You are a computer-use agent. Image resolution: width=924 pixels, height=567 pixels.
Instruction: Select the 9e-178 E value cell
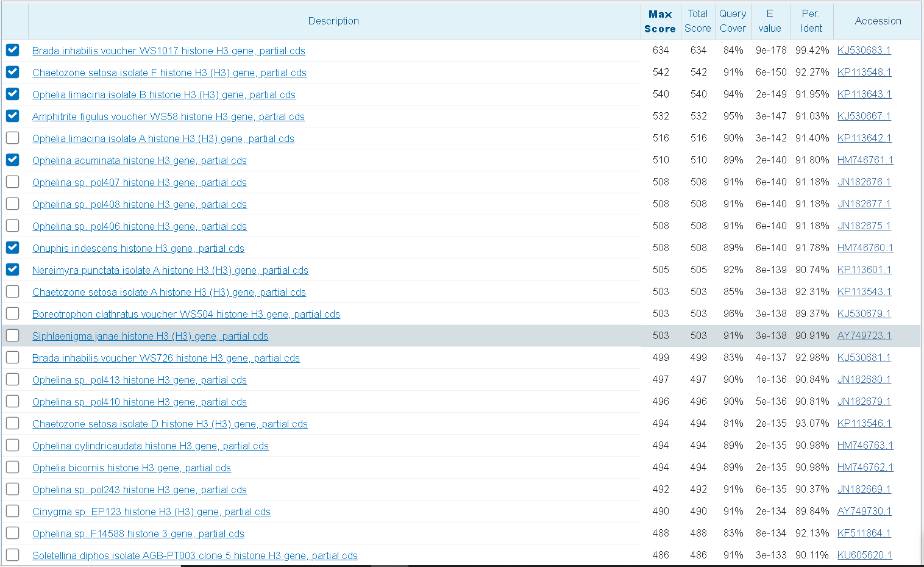pyautogui.click(x=771, y=50)
